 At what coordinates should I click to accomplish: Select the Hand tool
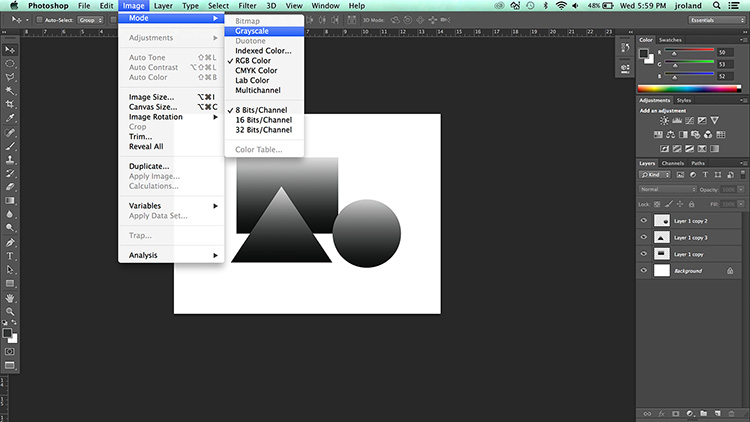pos(10,298)
